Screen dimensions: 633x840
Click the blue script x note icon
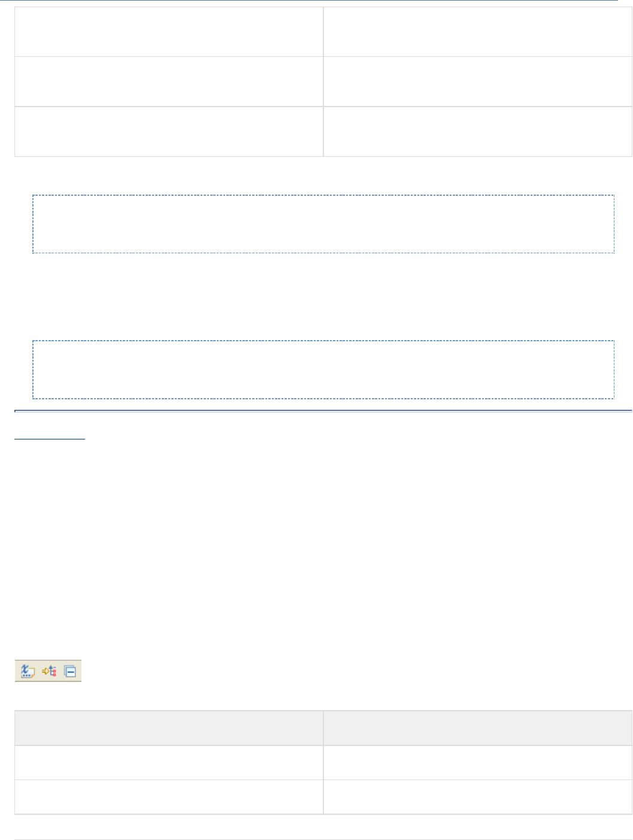tap(28, 672)
